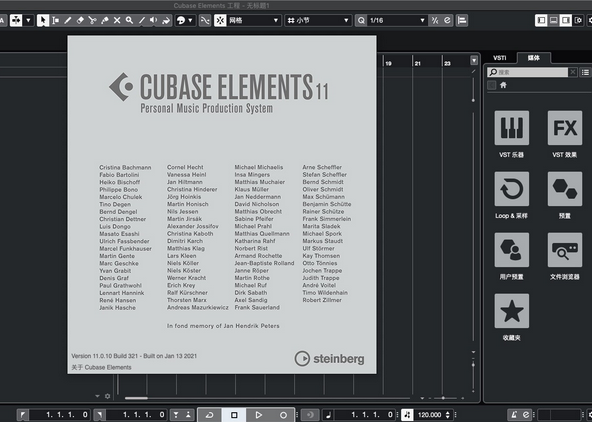This screenshot has height=422, width=592.
Task: Open the VST 乐器 tile
Action: pyautogui.click(x=512, y=128)
